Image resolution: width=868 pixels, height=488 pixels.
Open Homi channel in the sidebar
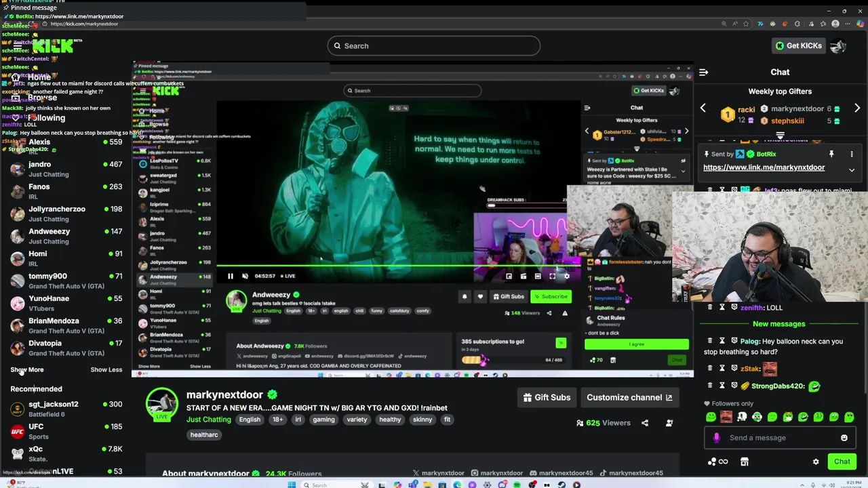click(x=66, y=258)
